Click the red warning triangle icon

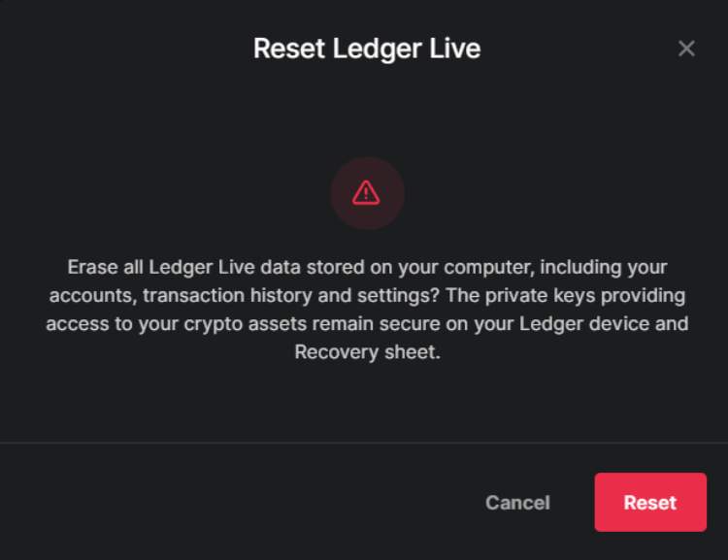pos(366,192)
